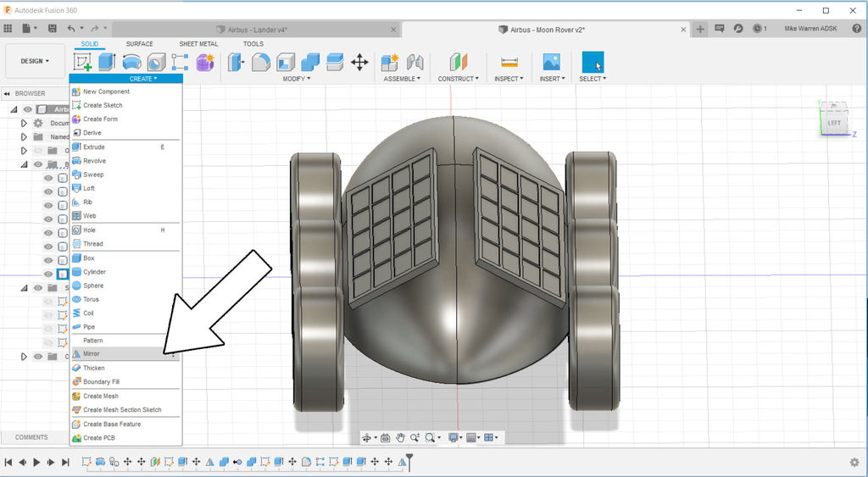Click the Insert image icon
This screenshot has width=868, height=477.
[x=551, y=62]
